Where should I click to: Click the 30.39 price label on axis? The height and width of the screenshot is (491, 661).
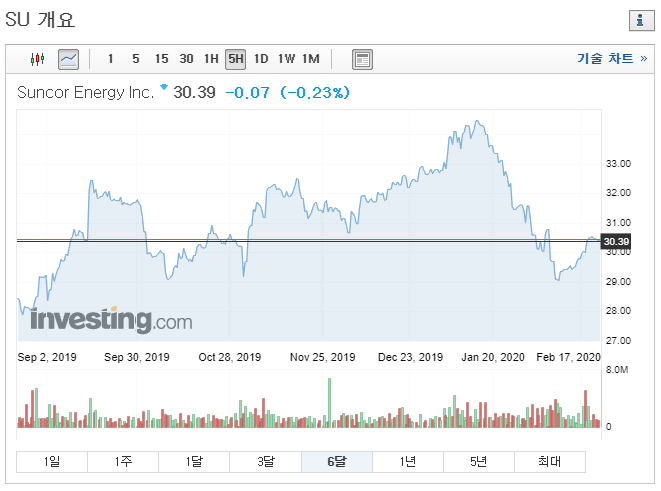tap(616, 241)
